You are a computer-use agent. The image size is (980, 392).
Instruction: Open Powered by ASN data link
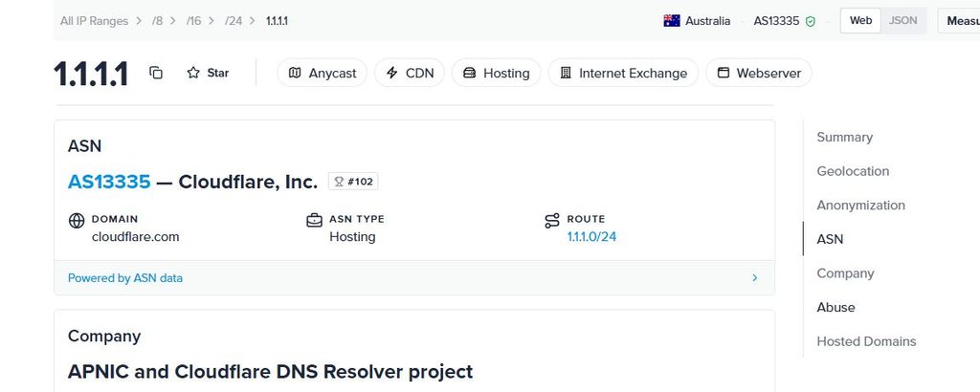pyautogui.click(x=125, y=278)
